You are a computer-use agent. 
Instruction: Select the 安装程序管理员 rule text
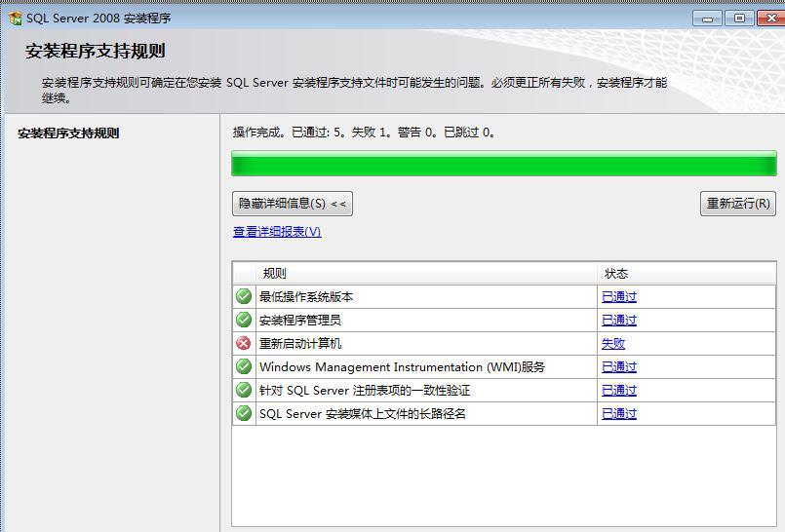click(300, 320)
